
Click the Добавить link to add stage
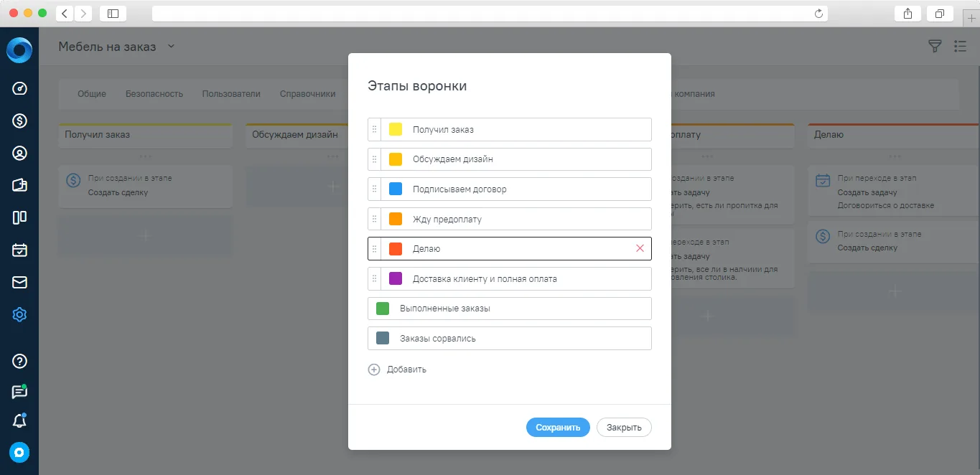point(406,370)
